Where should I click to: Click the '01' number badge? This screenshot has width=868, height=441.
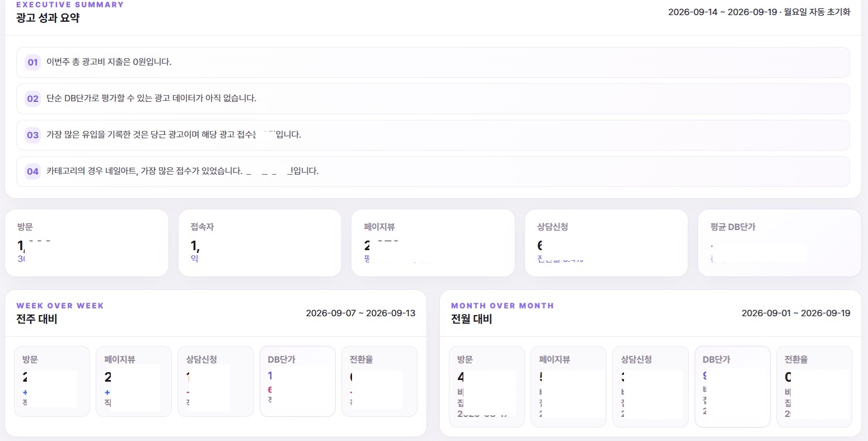point(32,62)
